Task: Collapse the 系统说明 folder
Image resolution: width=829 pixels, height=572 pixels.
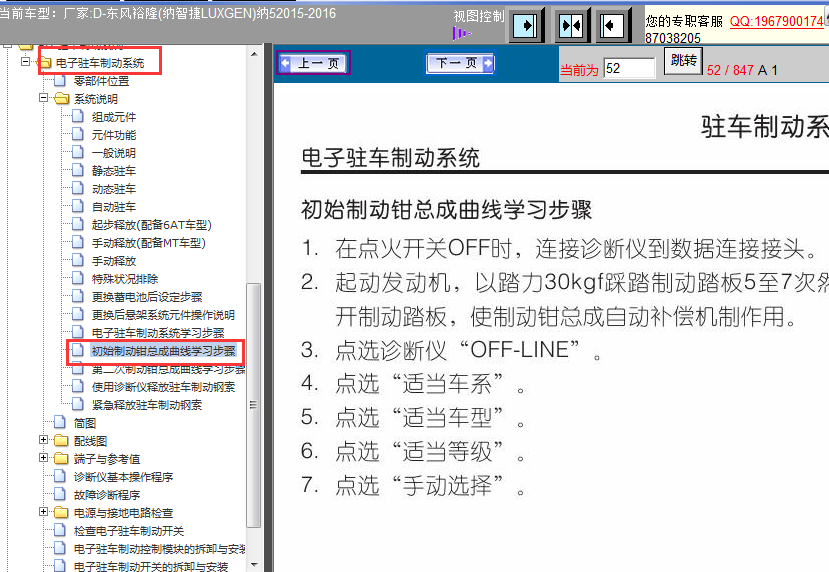Action: pos(43,98)
